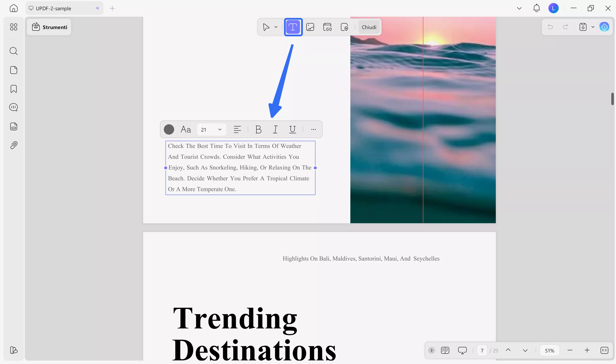616x364 pixels.
Task: Toggle underline formatting on the text
Action: point(292,129)
